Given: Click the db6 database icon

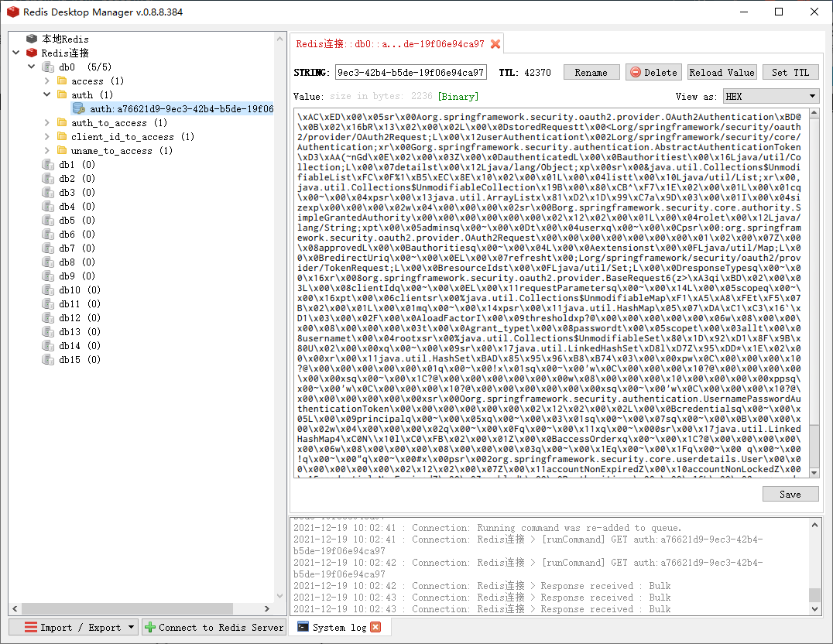Looking at the screenshot, I should click(x=48, y=235).
